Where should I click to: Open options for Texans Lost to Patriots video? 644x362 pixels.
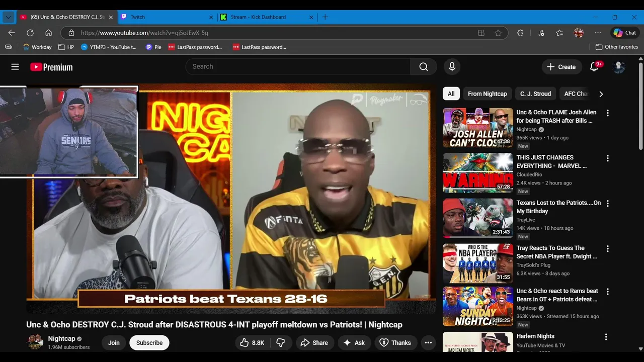point(607,204)
